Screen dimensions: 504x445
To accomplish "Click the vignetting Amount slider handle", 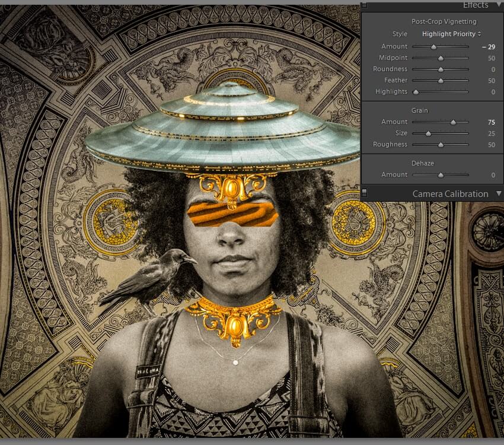I will click(x=433, y=47).
